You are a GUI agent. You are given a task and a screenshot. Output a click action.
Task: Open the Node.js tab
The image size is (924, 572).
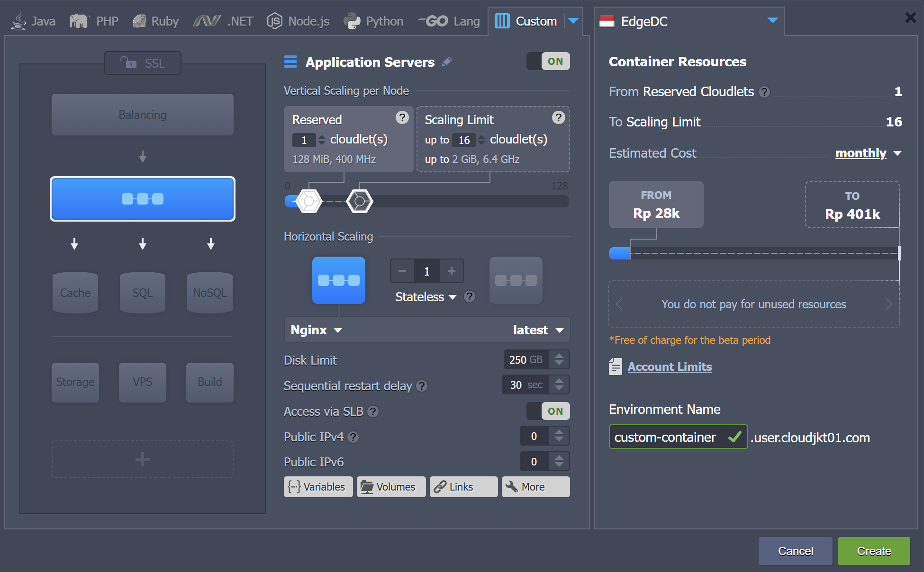pyautogui.click(x=298, y=21)
